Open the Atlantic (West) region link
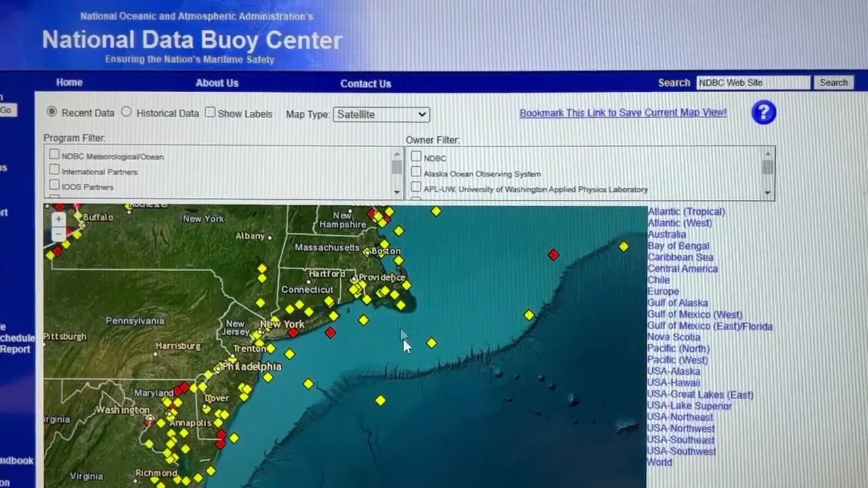 tap(679, 223)
